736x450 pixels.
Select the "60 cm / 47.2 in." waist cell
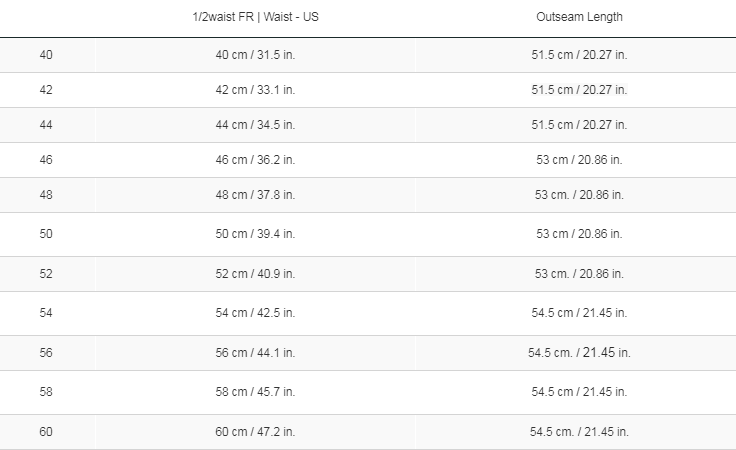(x=255, y=432)
